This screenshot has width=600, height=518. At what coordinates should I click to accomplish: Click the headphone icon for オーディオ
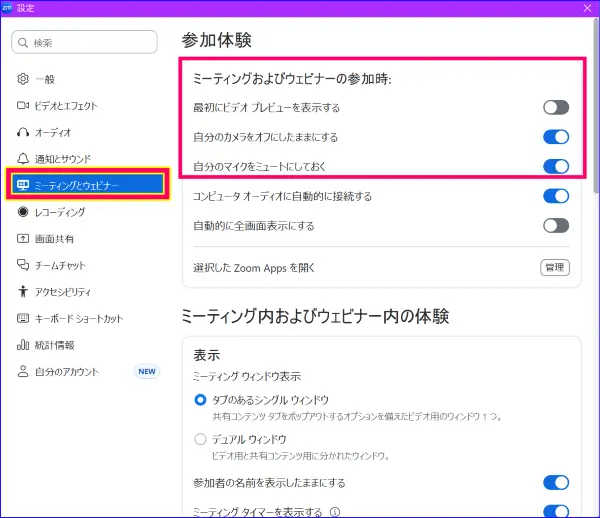click(23, 132)
